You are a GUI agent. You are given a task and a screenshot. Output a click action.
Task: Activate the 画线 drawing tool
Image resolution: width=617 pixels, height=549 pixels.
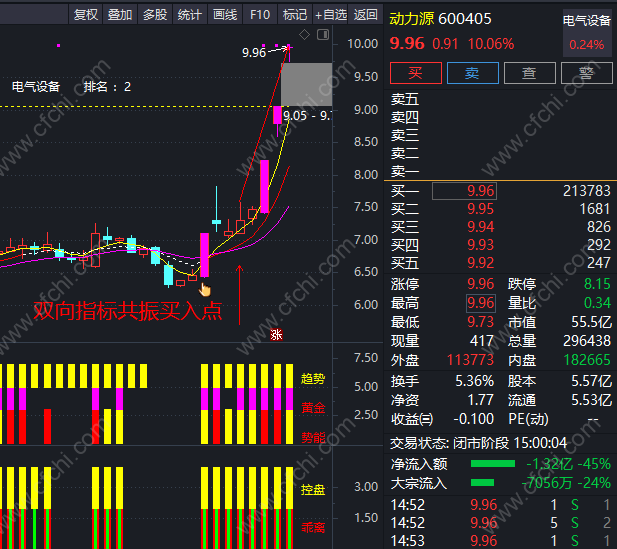(225, 15)
